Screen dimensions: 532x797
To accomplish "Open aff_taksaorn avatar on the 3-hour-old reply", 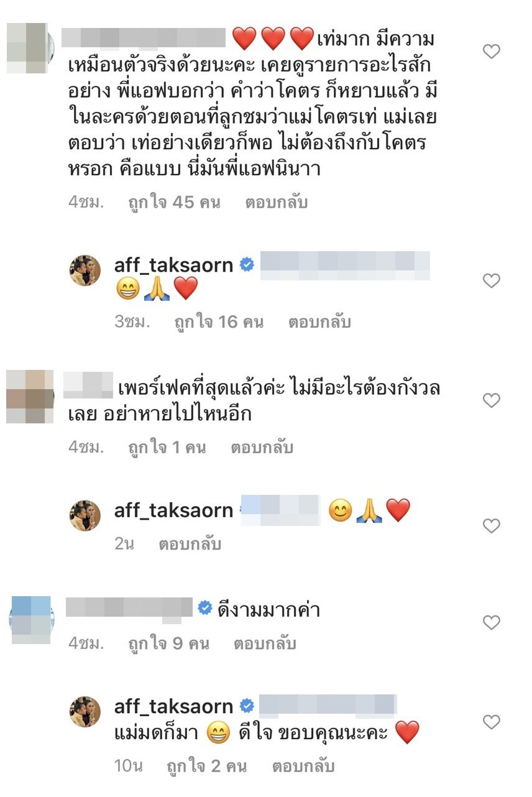I will pos(85,270).
